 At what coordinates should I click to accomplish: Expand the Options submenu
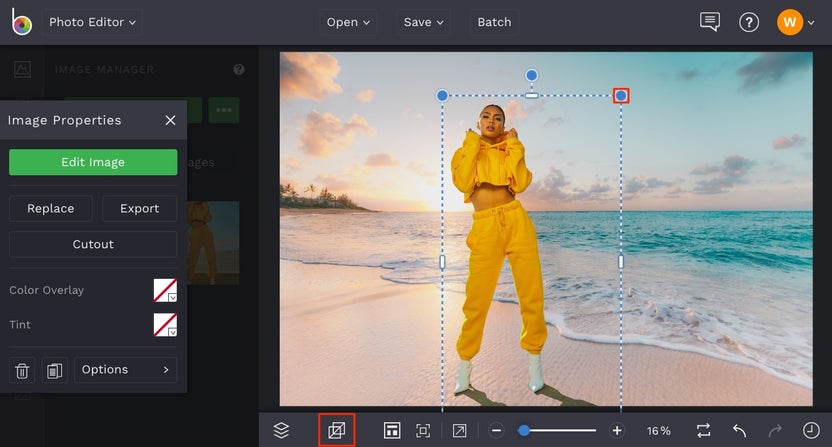pos(126,370)
